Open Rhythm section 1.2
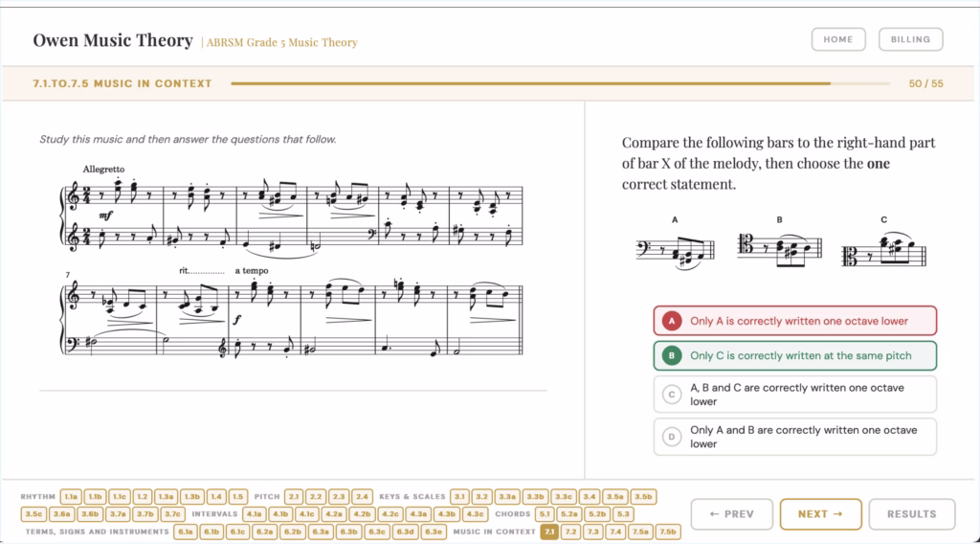The height and width of the screenshot is (544, 980). pos(142,496)
